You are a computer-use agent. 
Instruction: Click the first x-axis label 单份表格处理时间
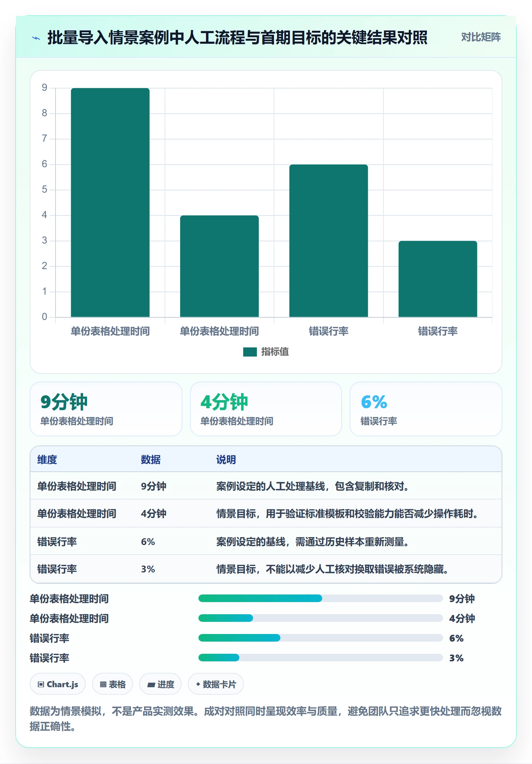[x=110, y=331]
